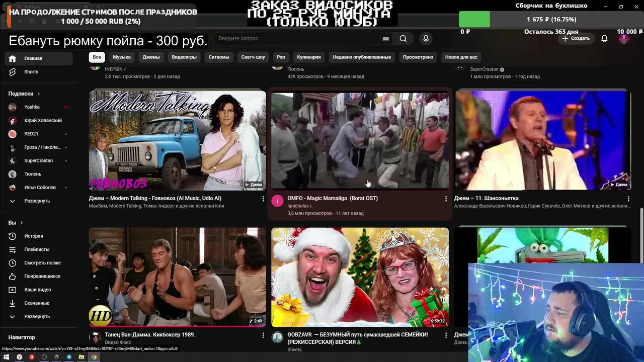Open Telegram from the taskbar

coord(69,357)
